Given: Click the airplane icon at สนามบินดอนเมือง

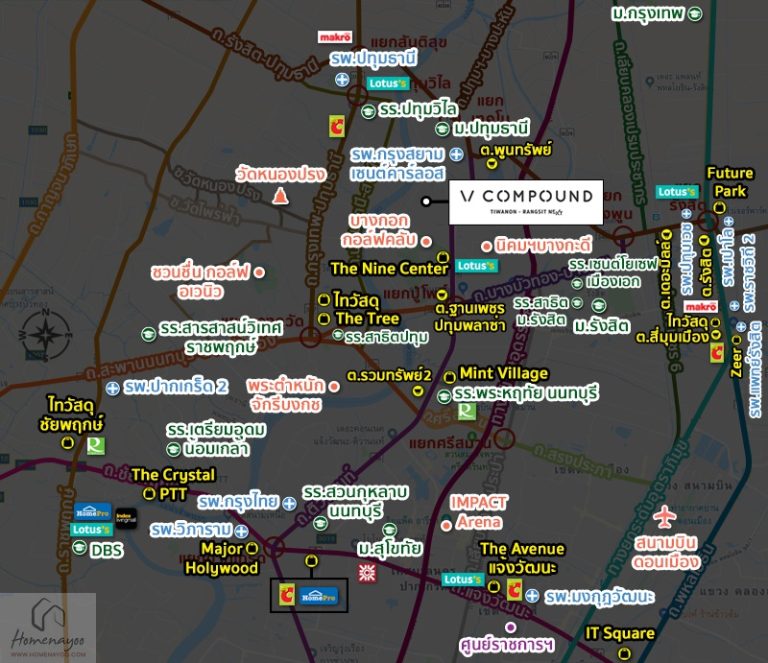Looking at the screenshot, I should click(665, 517).
